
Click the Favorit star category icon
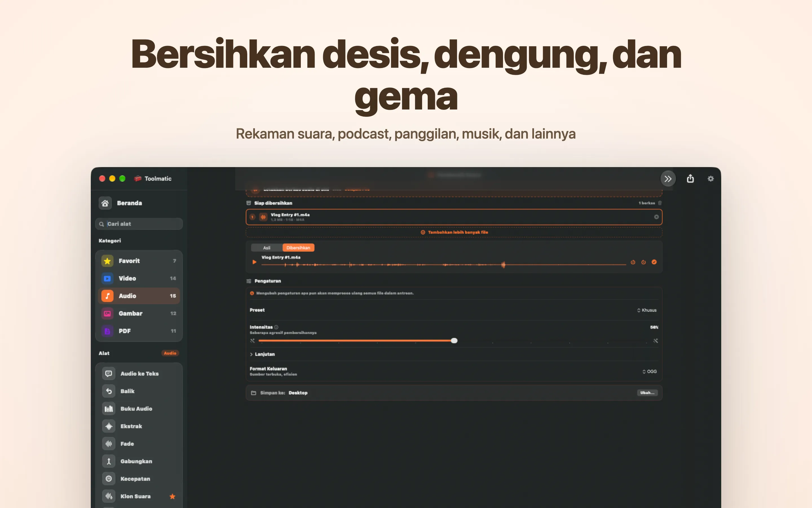coord(107,261)
